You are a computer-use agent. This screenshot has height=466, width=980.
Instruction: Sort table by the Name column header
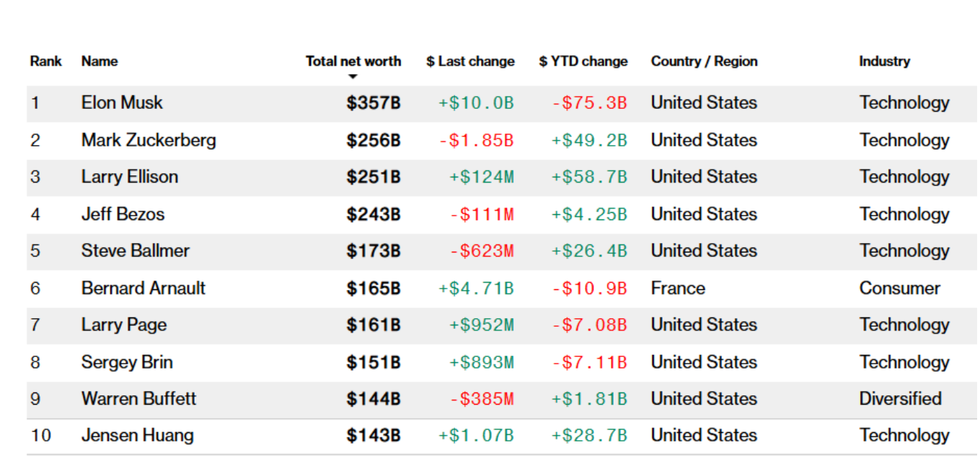tap(100, 61)
